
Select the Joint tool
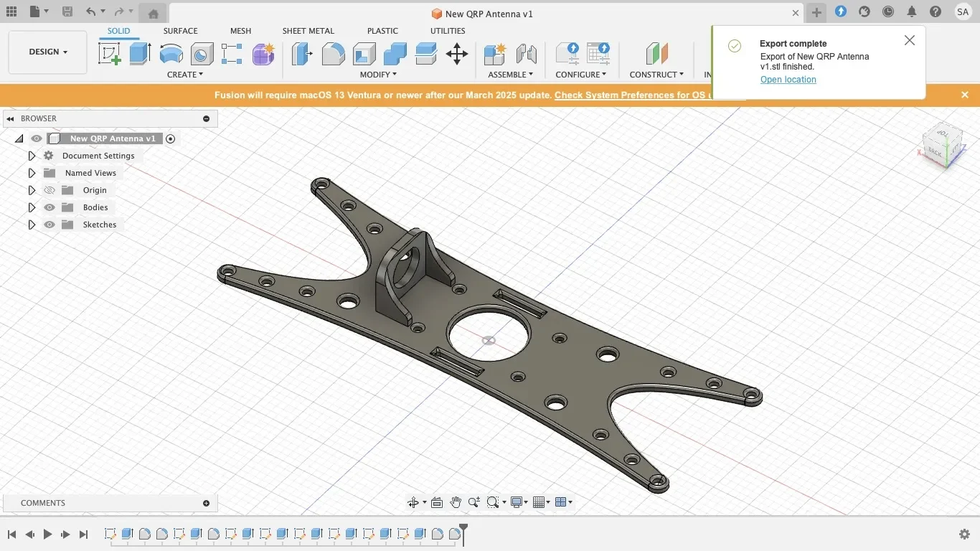click(526, 54)
